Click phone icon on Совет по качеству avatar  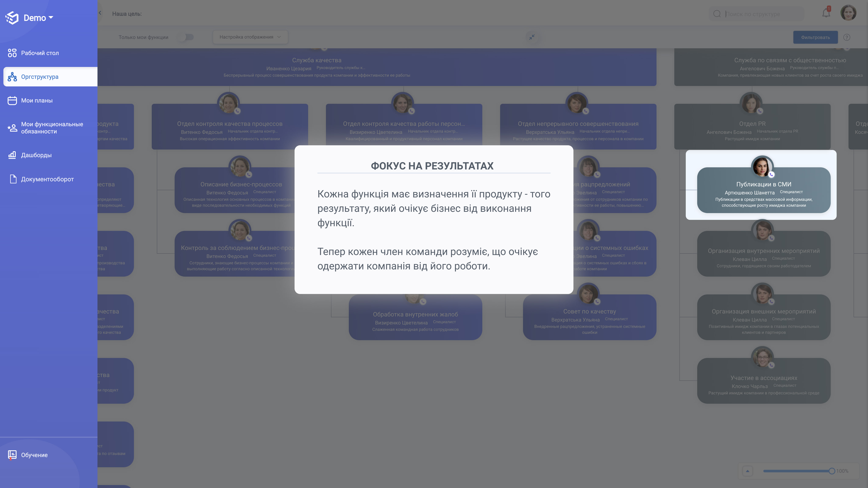[x=597, y=302]
